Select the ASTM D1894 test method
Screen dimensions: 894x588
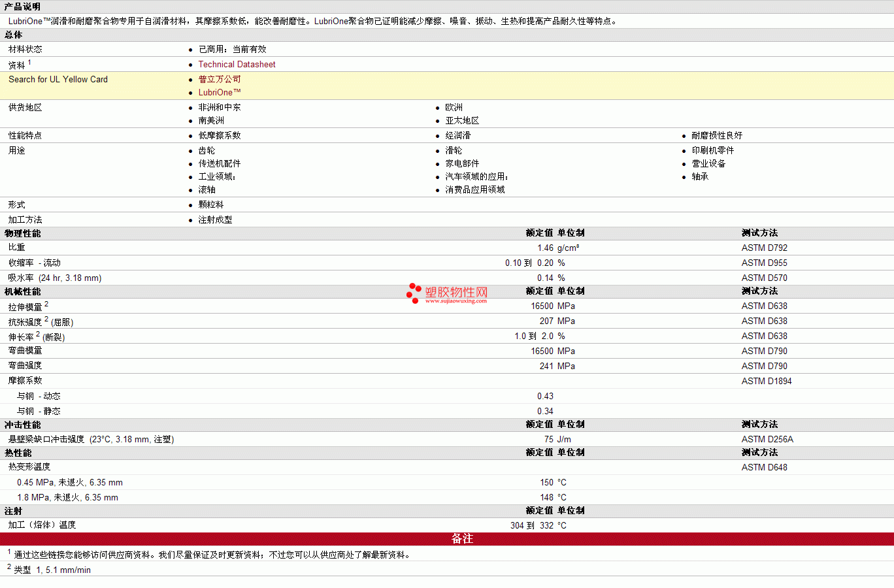click(x=767, y=381)
